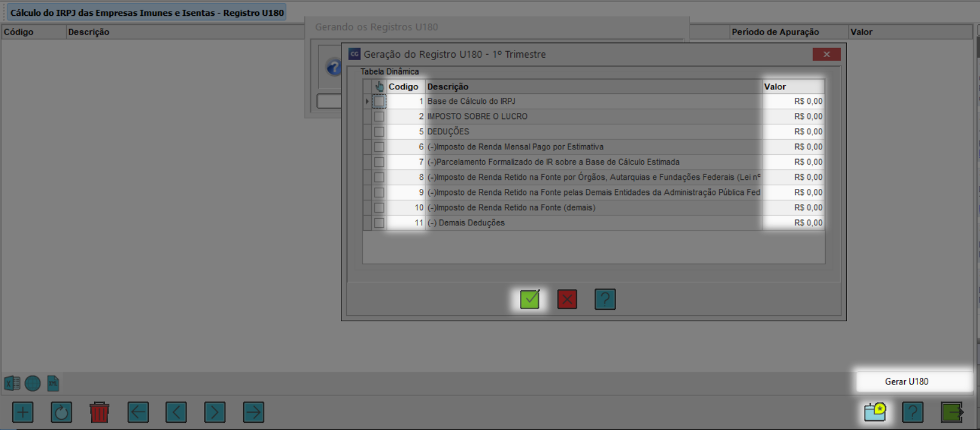This screenshot has height=430, width=980.
Task: Click the code cell showing 1
Action: (406, 101)
